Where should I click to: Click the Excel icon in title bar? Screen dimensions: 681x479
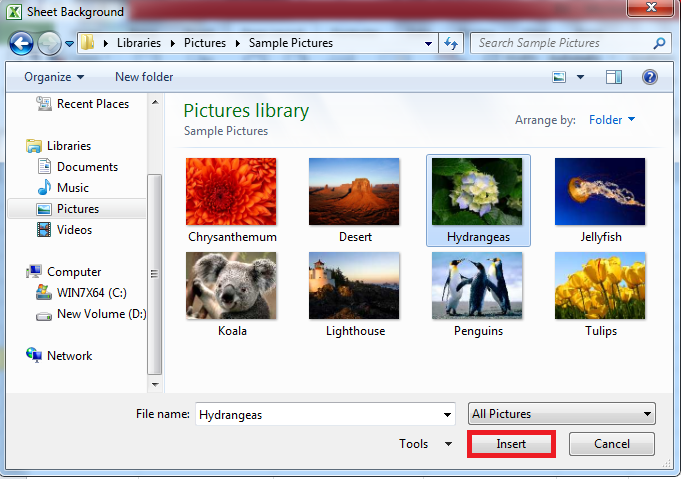tap(14, 12)
